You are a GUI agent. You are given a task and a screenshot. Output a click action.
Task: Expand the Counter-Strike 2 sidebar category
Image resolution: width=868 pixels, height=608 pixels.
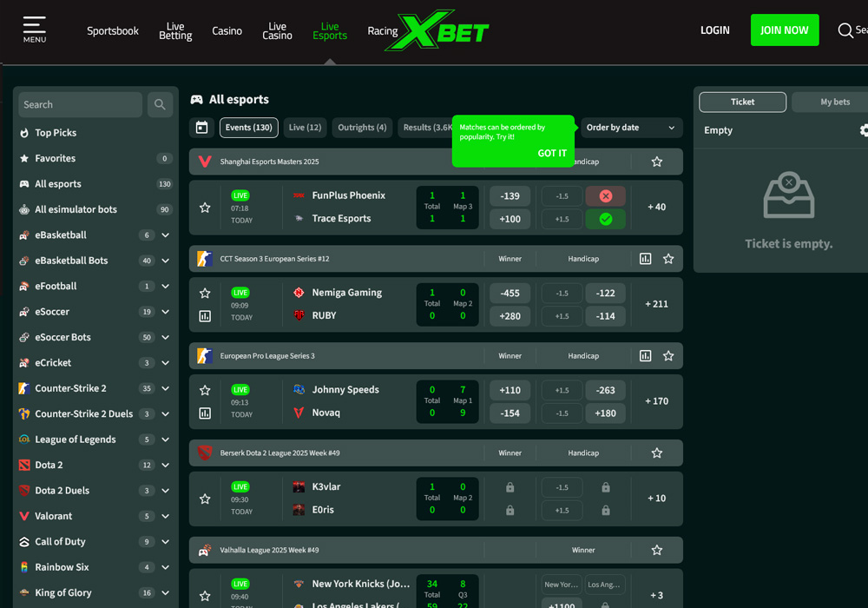165,388
